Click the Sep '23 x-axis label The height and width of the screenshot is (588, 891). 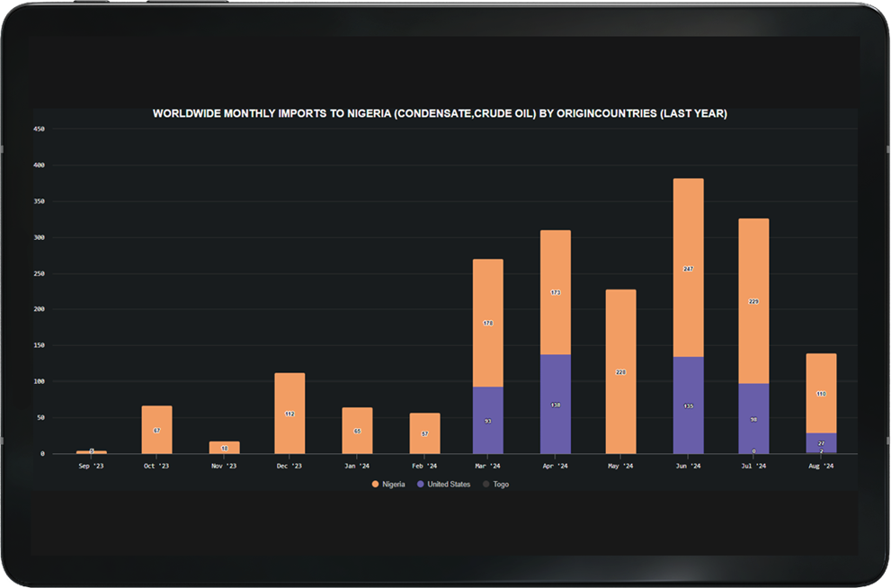click(x=91, y=466)
